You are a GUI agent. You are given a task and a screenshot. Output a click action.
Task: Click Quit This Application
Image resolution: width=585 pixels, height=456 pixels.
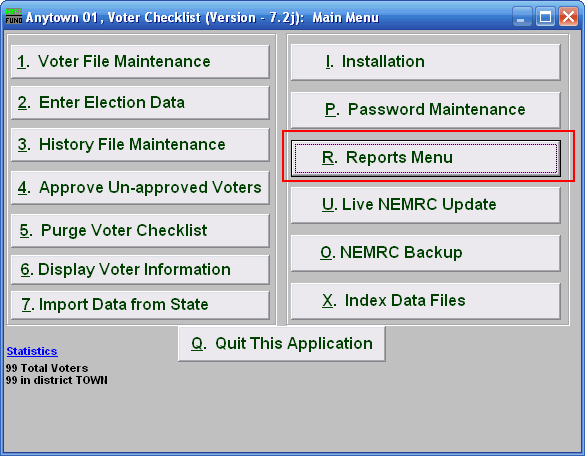click(x=282, y=344)
